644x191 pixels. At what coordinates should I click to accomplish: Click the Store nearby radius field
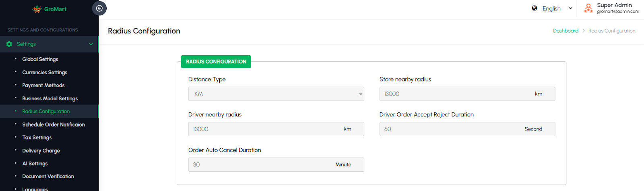455,94
